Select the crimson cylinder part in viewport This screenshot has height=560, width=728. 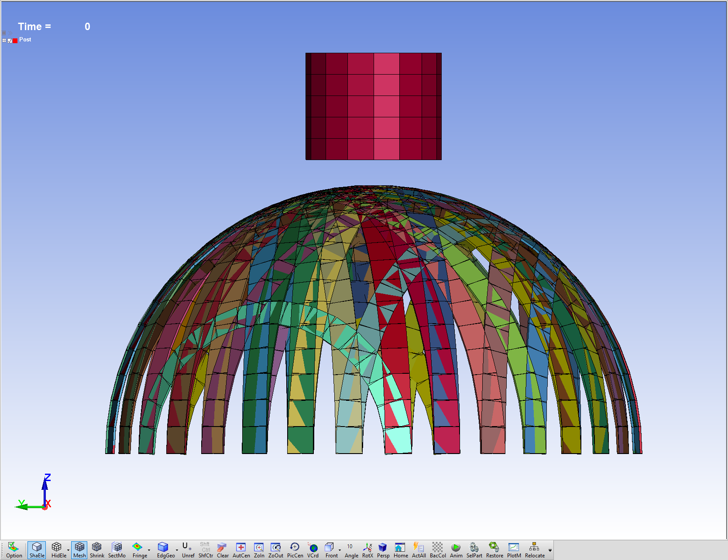374,106
